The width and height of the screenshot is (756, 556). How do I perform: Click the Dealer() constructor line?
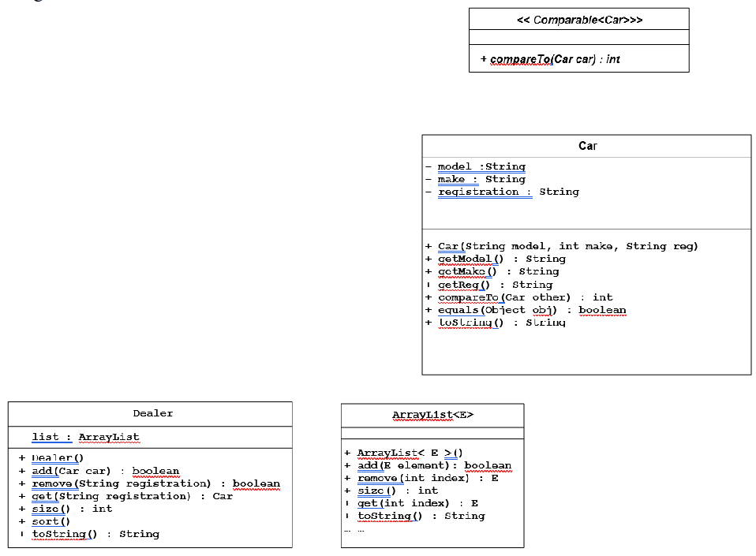click(51, 457)
